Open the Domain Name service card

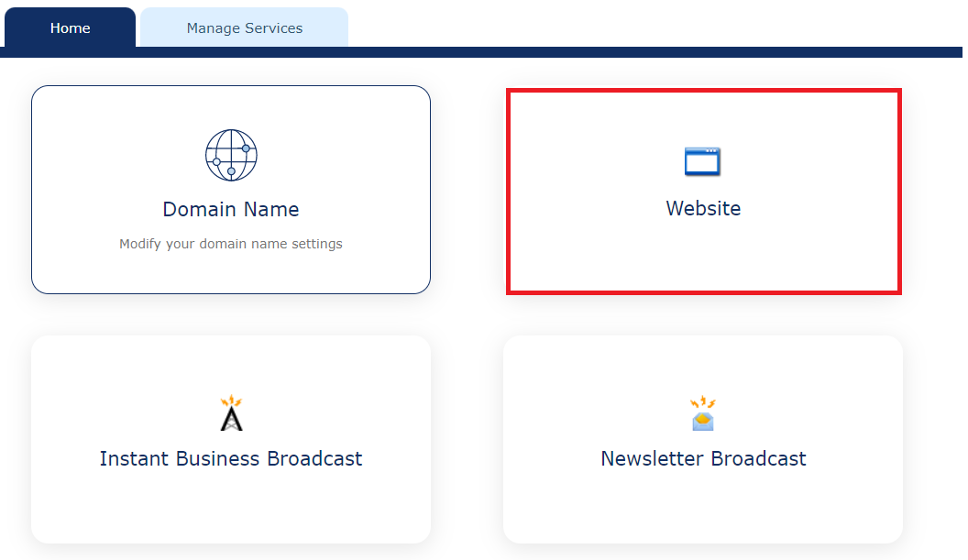pyautogui.click(x=230, y=190)
